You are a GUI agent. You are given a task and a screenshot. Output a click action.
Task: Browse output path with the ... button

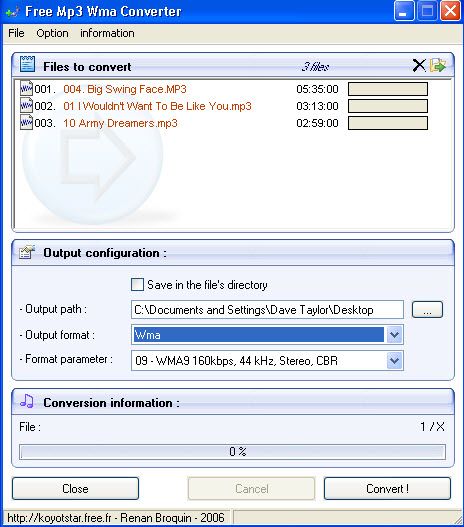(x=427, y=310)
